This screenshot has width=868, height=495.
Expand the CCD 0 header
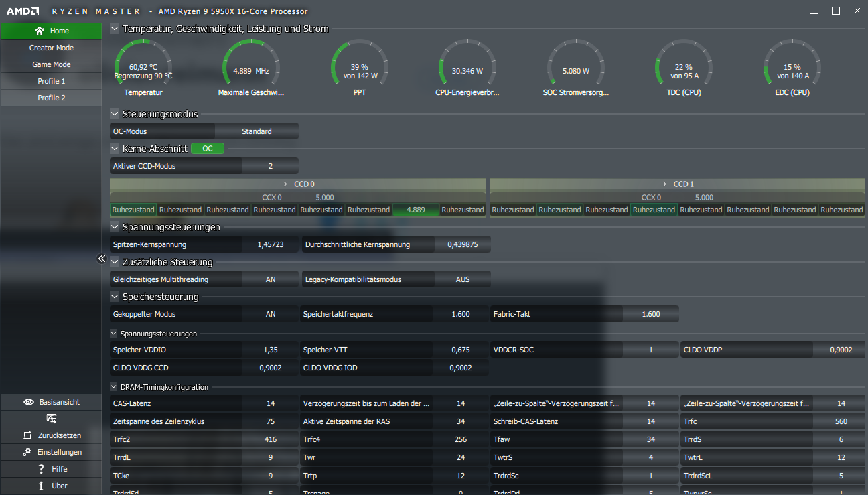point(298,184)
